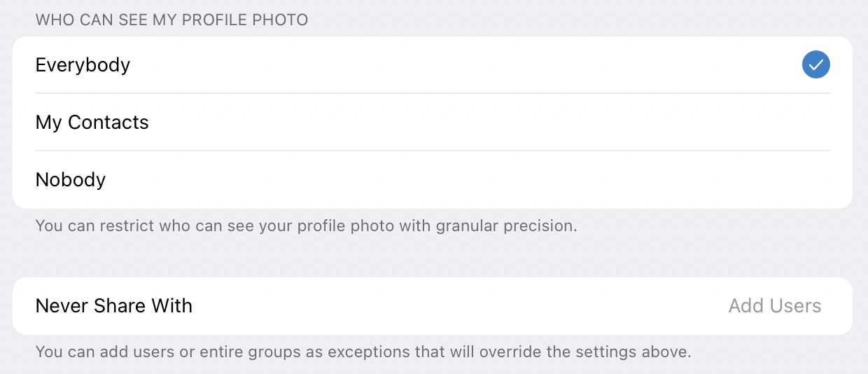Tap the Nobody label text
The image size is (868, 374).
click(x=71, y=180)
